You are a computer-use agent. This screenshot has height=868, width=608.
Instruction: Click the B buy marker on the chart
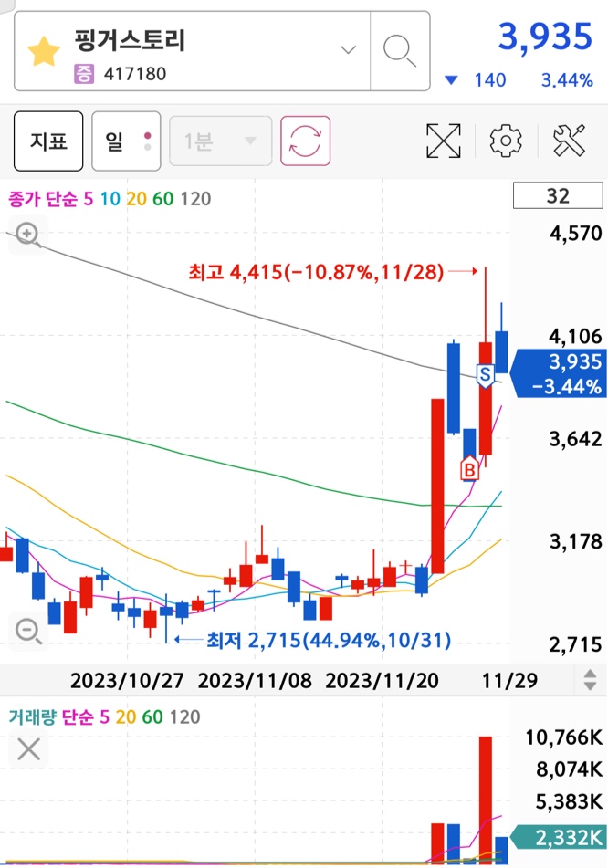[469, 468]
